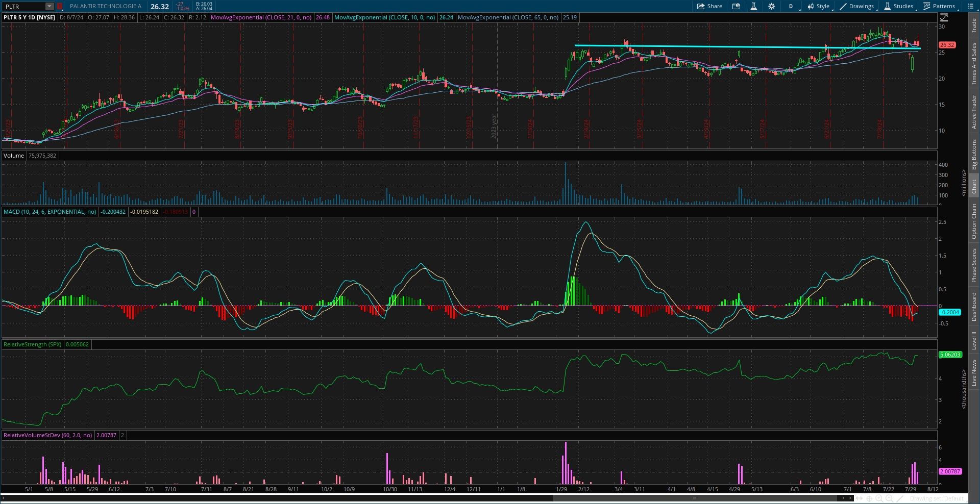Select the crosshair pointer tool icon
The image size is (980, 504).
(869, 498)
